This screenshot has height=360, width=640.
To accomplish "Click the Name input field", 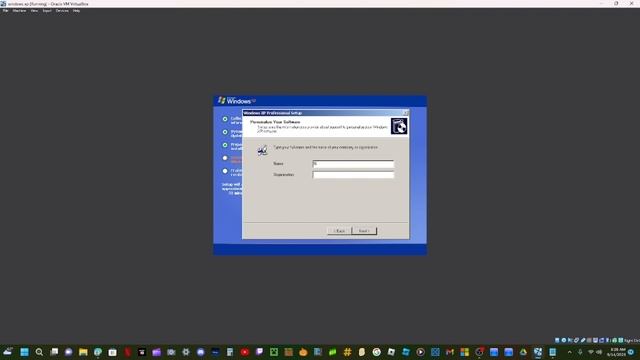I will [353, 164].
